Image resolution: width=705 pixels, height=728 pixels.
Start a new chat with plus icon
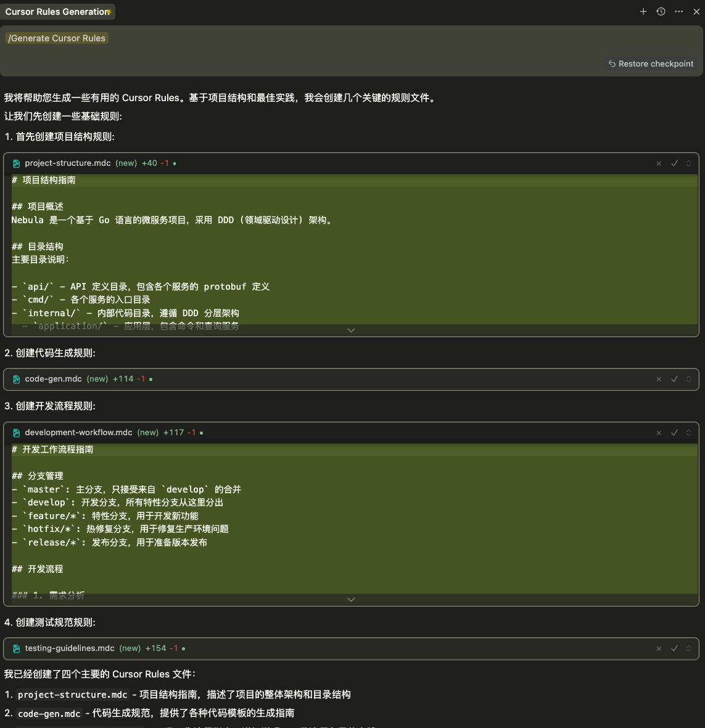pos(643,12)
